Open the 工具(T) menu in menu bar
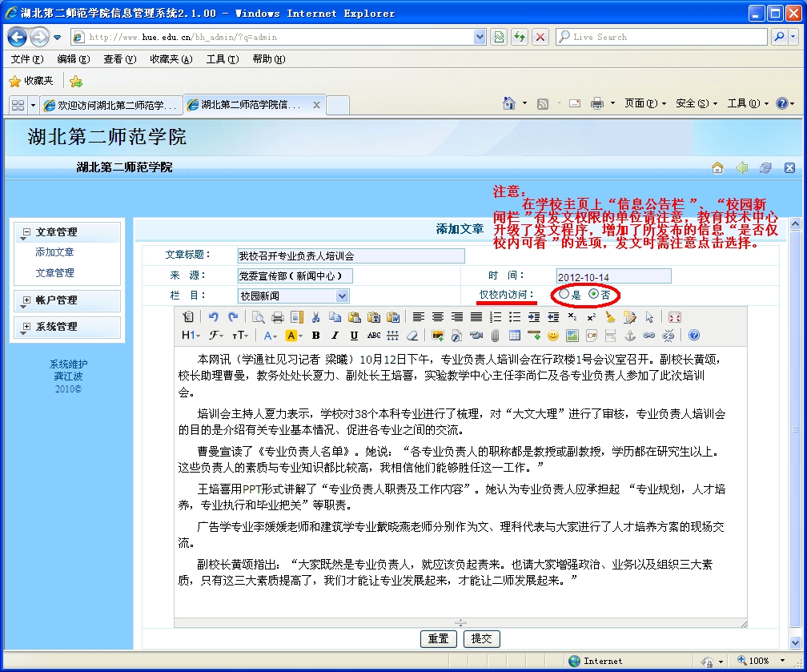 [222, 59]
